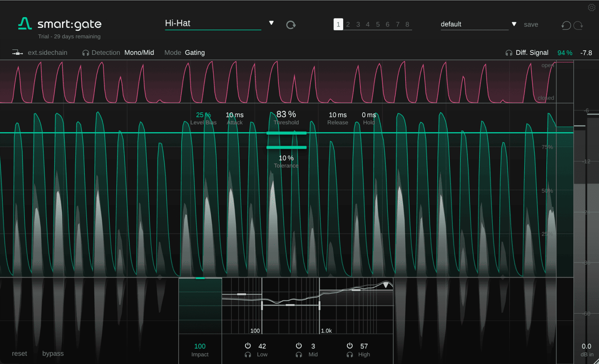Click the Diff. Signal headphone icon
The image size is (599, 364).
coord(509,52)
